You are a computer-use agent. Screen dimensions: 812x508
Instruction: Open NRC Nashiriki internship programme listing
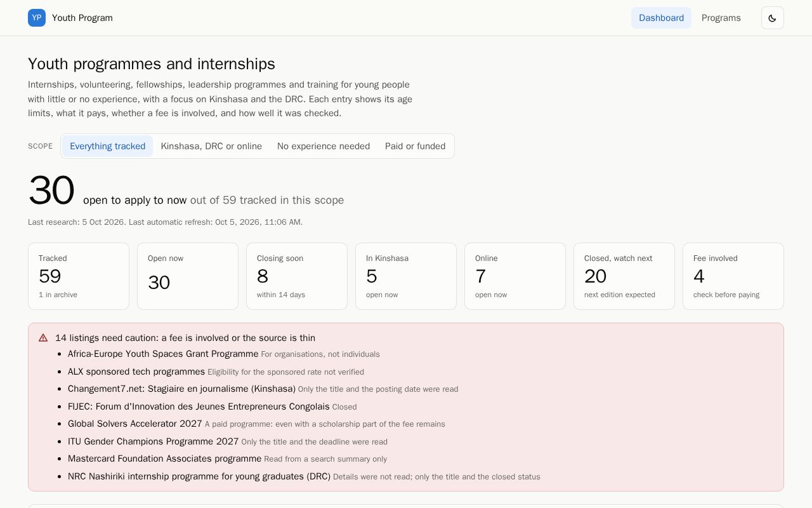click(x=199, y=476)
